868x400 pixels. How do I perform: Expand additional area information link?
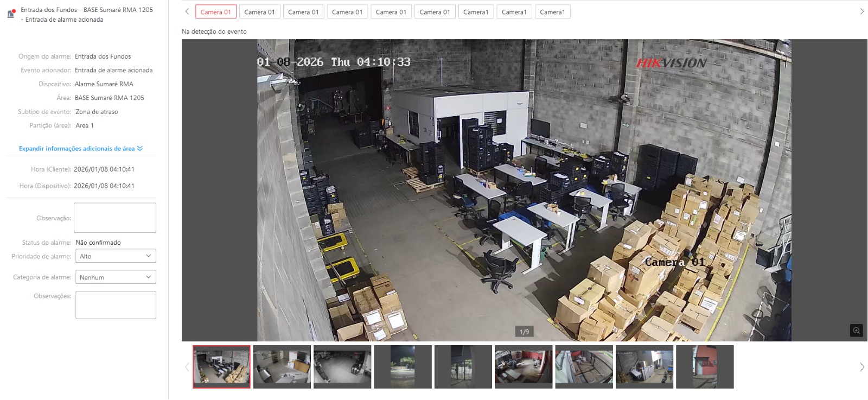(x=80, y=149)
